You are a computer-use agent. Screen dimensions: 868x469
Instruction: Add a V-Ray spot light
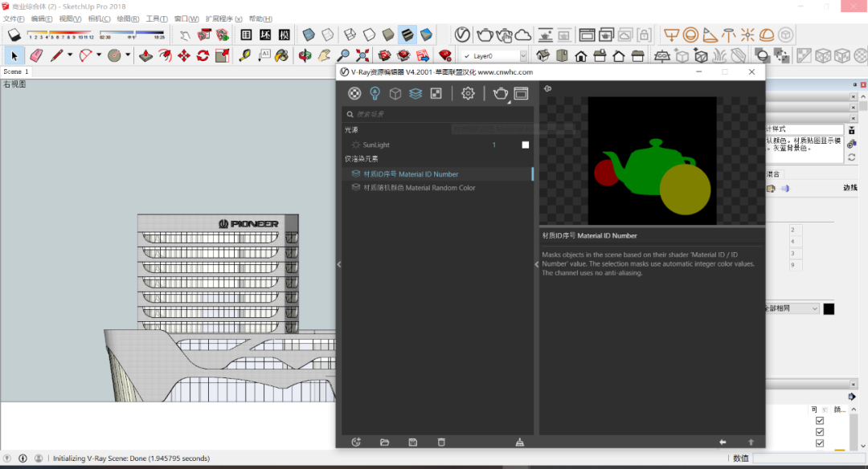(710, 35)
